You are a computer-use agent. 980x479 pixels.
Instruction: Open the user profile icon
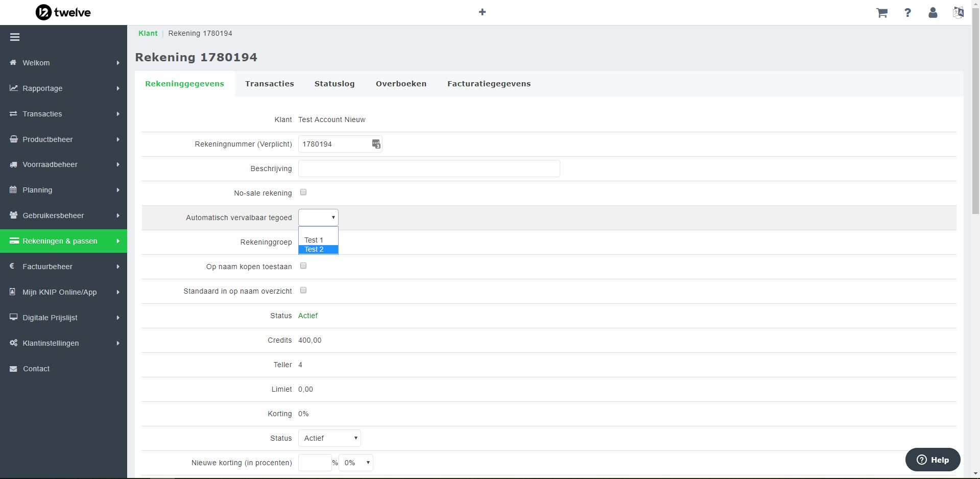click(933, 13)
